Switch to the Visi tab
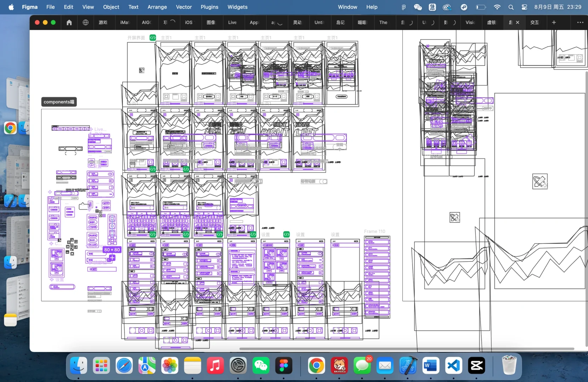The height and width of the screenshot is (382, 588). tap(470, 22)
